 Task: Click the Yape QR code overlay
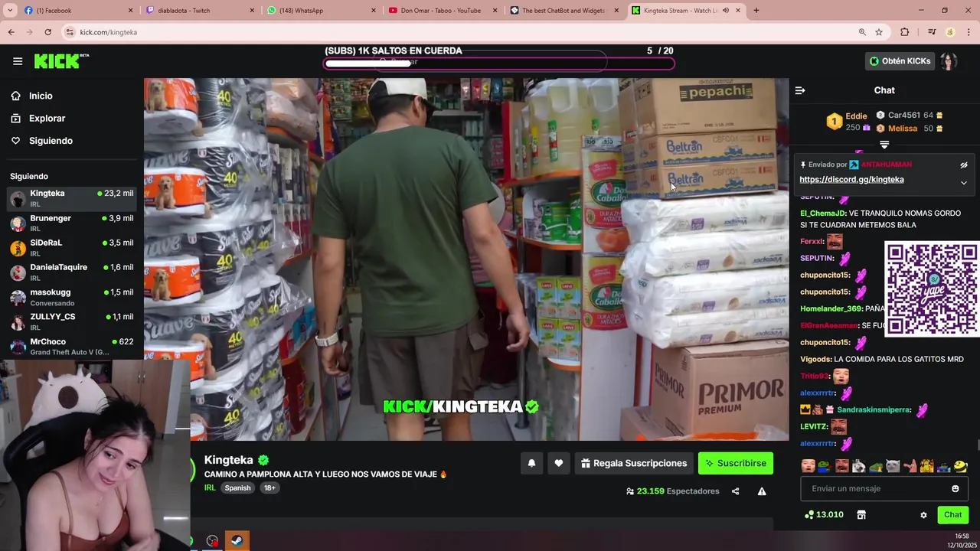tap(932, 289)
